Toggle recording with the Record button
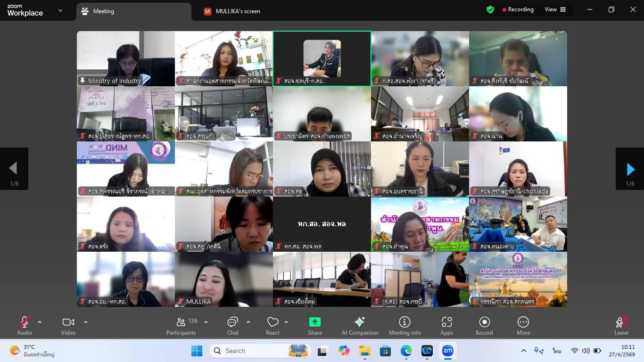The image size is (644, 362). point(484,326)
